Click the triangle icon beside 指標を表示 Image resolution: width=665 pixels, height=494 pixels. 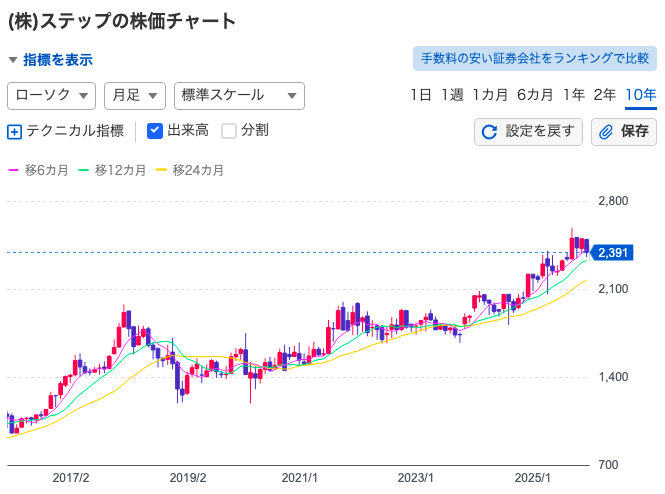(x=12, y=60)
